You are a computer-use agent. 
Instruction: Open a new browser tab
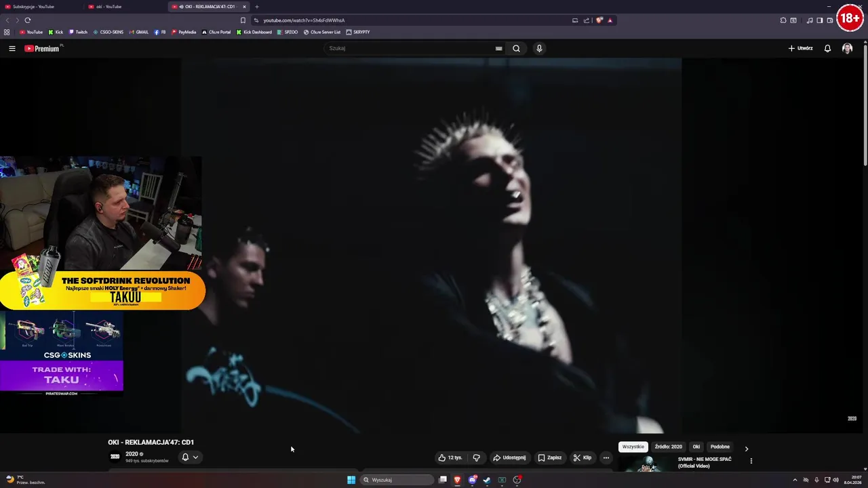tap(257, 7)
